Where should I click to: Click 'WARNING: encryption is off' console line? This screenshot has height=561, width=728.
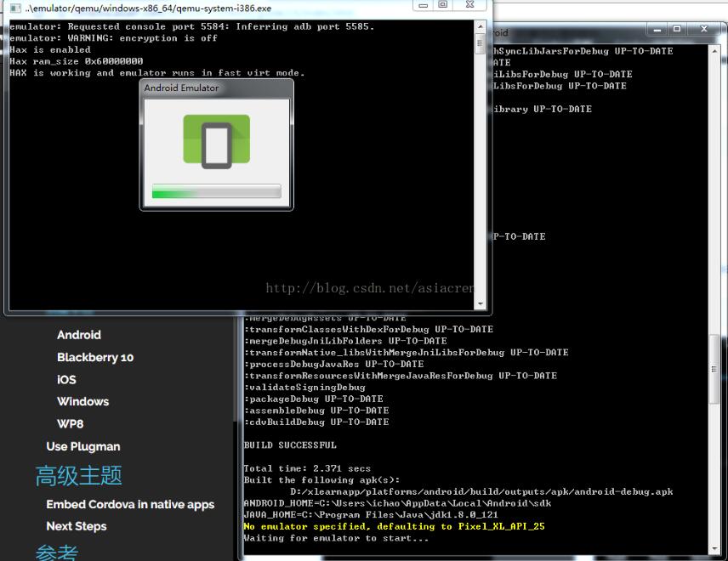113,38
